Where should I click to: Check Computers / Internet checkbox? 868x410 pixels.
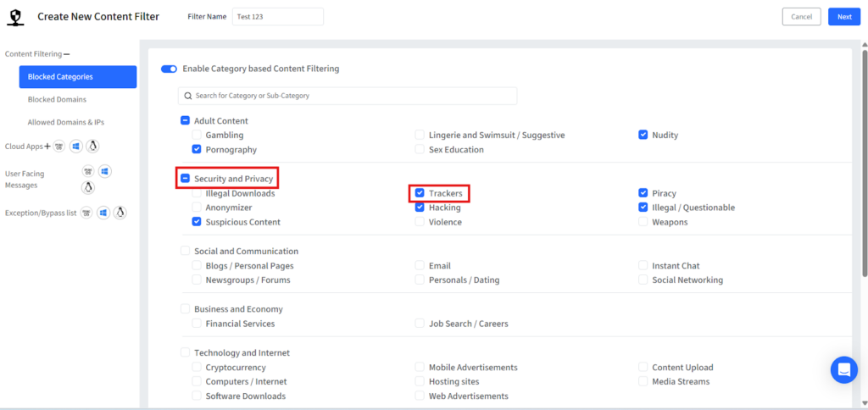click(x=197, y=382)
